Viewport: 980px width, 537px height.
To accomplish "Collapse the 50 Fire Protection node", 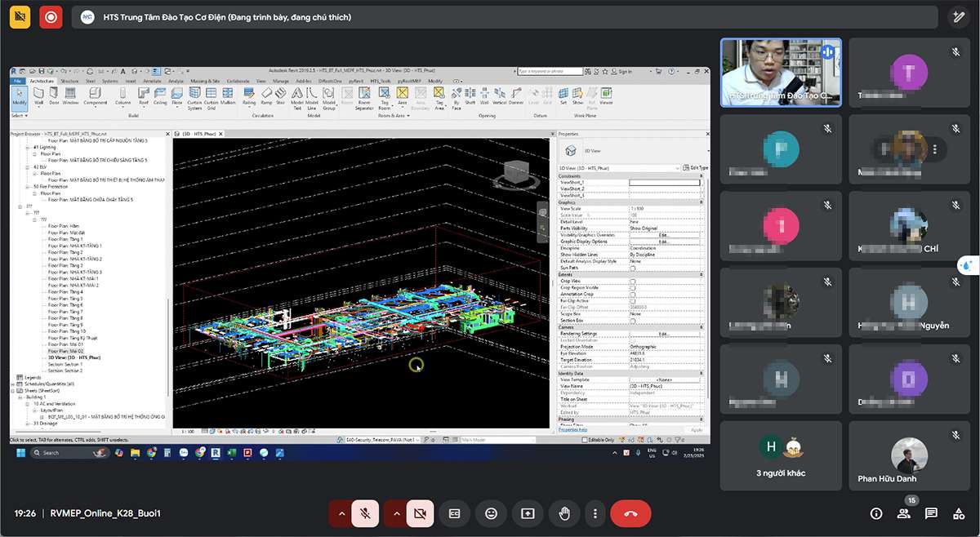I will tap(29, 186).
